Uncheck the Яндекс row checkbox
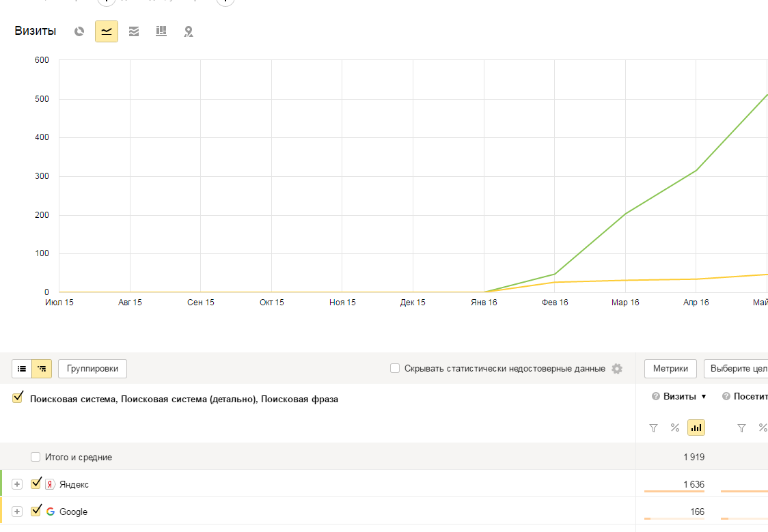Screen dimensions: 768x532 click(36, 484)
